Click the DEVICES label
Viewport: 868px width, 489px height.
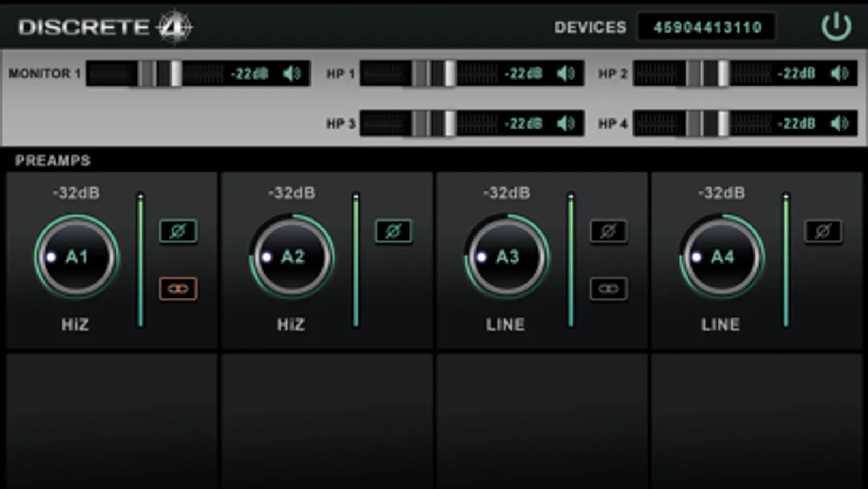tap(590, 27)
